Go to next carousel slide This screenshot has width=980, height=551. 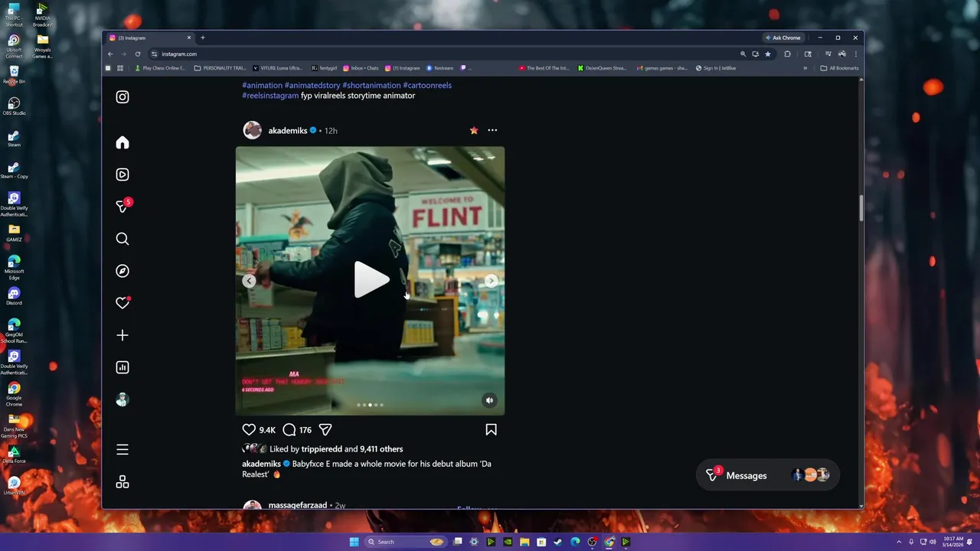coord(492,281)
